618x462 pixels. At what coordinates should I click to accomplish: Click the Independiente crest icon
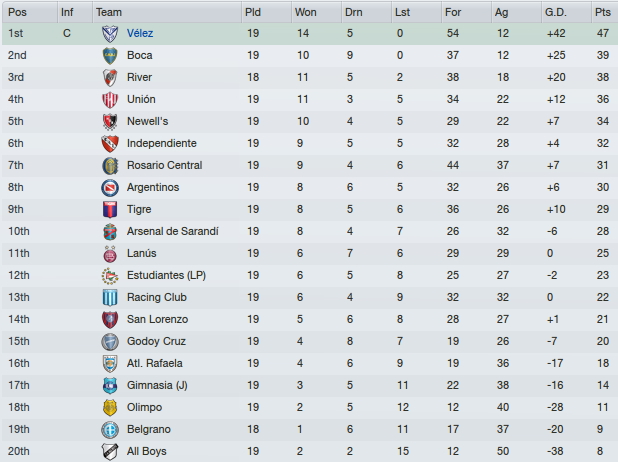point(110,143)
